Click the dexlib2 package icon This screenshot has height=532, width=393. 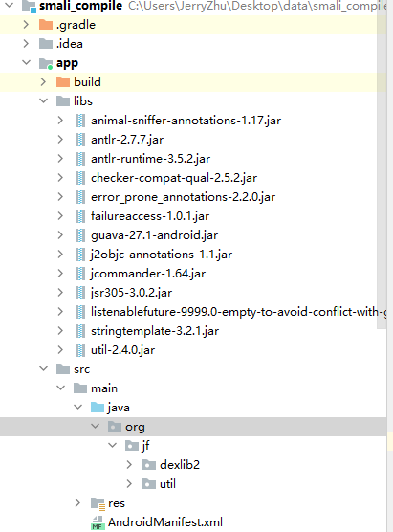click(x=149, y=465)
